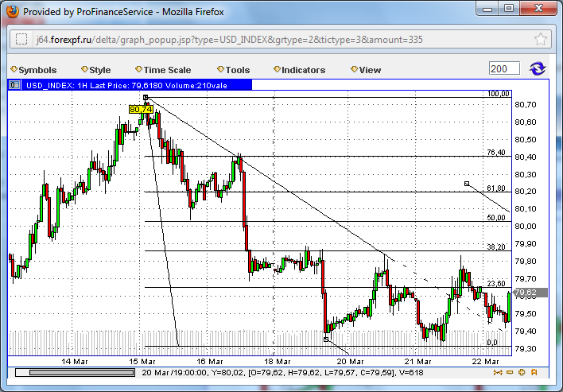The image size is (563, 392).
Task: Click the 100,00 Fibonacci level label
Action: [499, 94]
